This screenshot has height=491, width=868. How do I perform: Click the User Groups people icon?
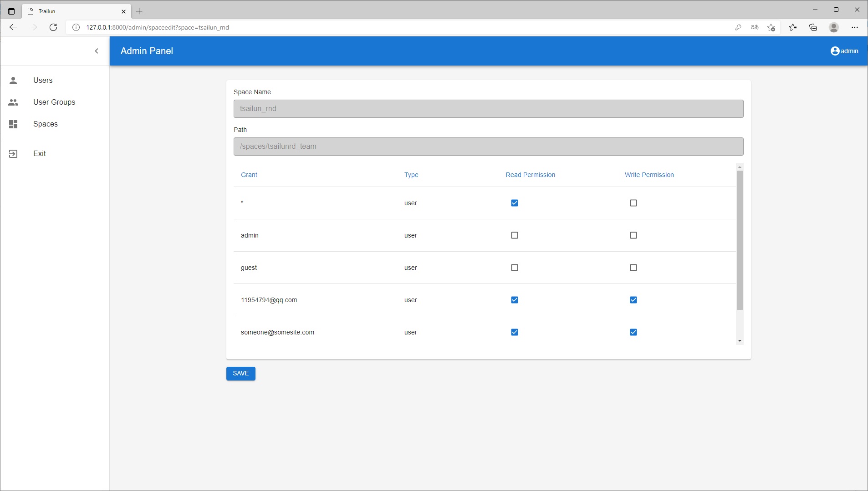click(13, 102)
